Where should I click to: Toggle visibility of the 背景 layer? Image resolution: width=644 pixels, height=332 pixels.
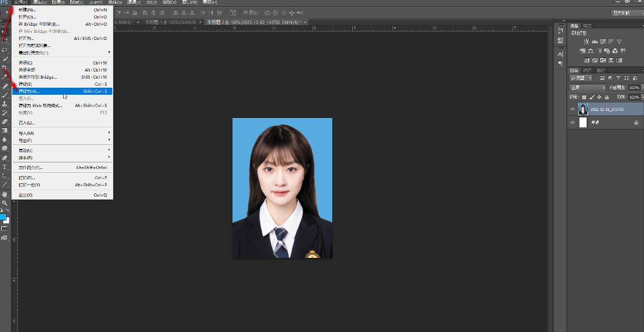coord(573,122)
